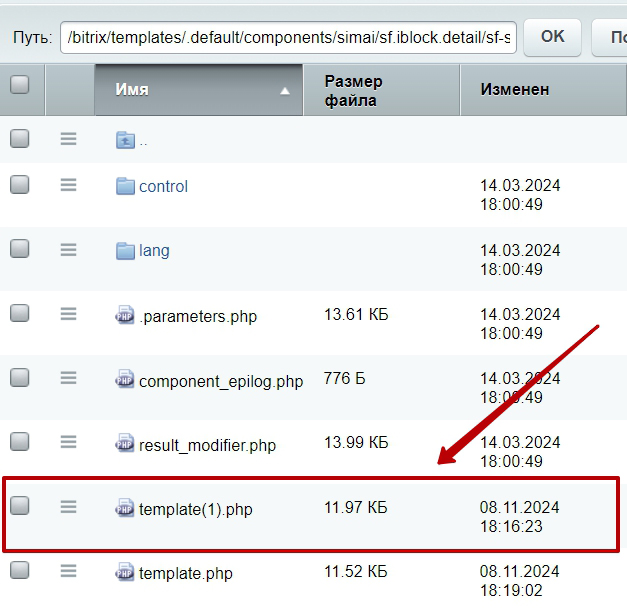The height and width of the screenshot is (609, 627).
Task: Open the template.php file link
Action: pos(185,574)
